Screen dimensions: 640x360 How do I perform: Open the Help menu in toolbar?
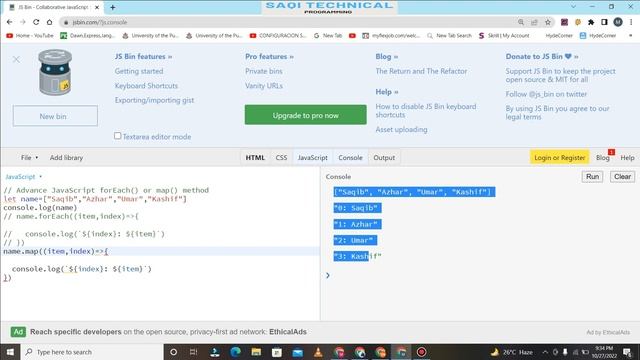pos(627,158)
